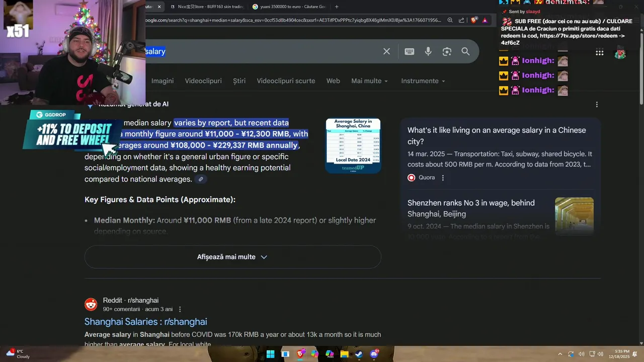644x362 pixels.
Task: Open 'Shenzhen ranks No 3 in wage' article
Action: pos(471,209)
